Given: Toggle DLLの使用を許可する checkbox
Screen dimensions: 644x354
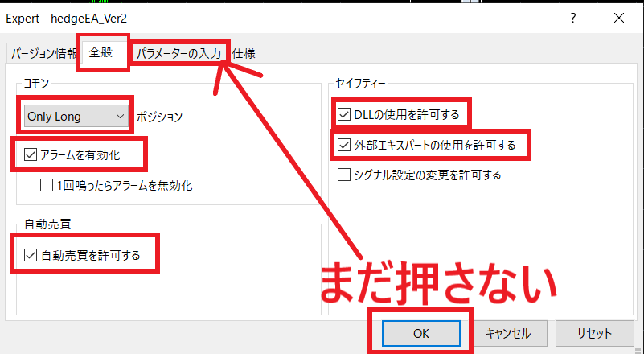Looking at the screenshot, I should coord(343,114).
